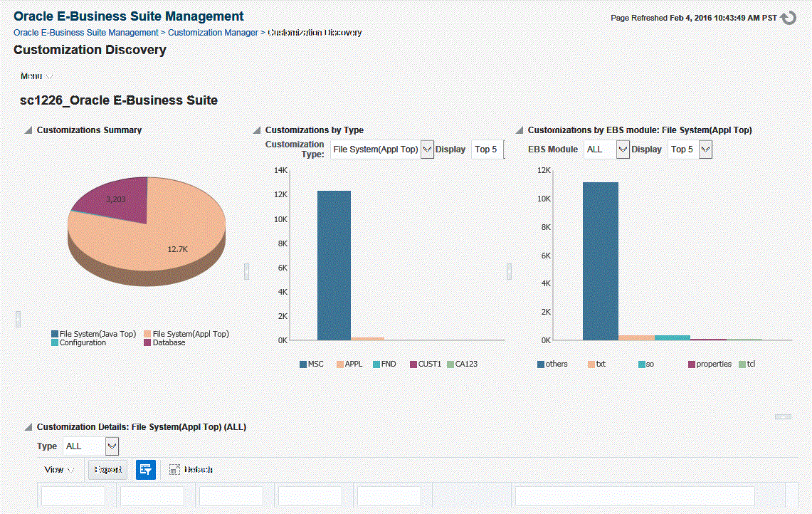Click the Export button
812x514 pixels.
click(x=107, y=469)
